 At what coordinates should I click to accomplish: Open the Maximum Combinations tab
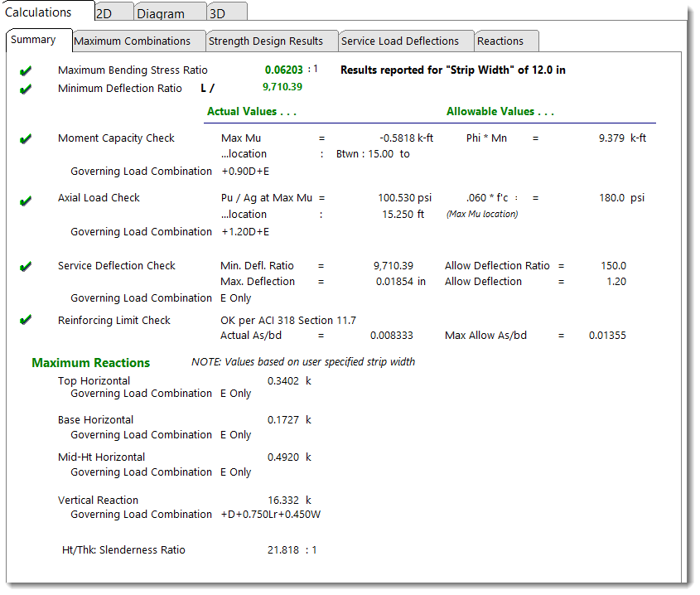pos(133,41)
